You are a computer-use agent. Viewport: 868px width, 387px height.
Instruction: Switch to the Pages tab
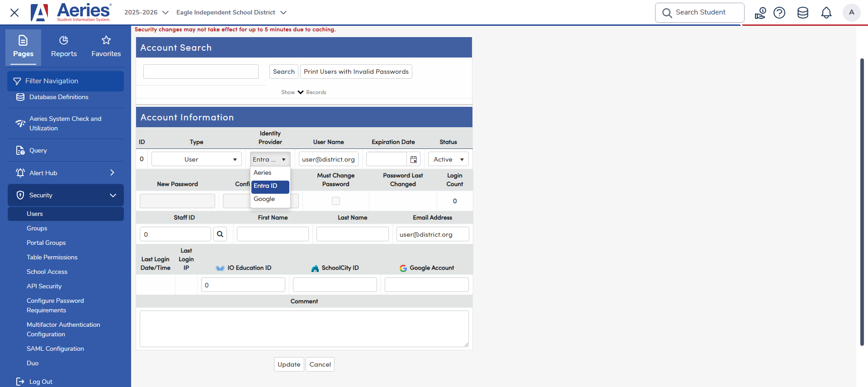coord(23,47)
